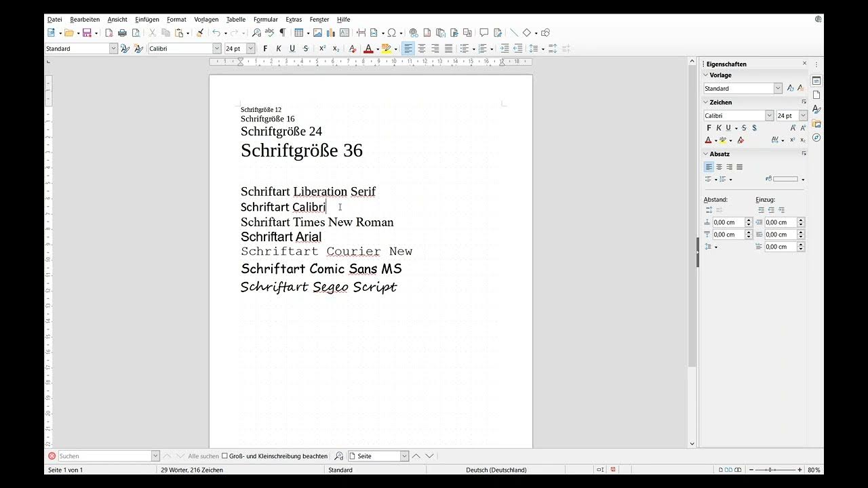Open the highlighting color dropdown arrow in toolbar
This screenshot has width=868, height=488.
click(395, 49)
